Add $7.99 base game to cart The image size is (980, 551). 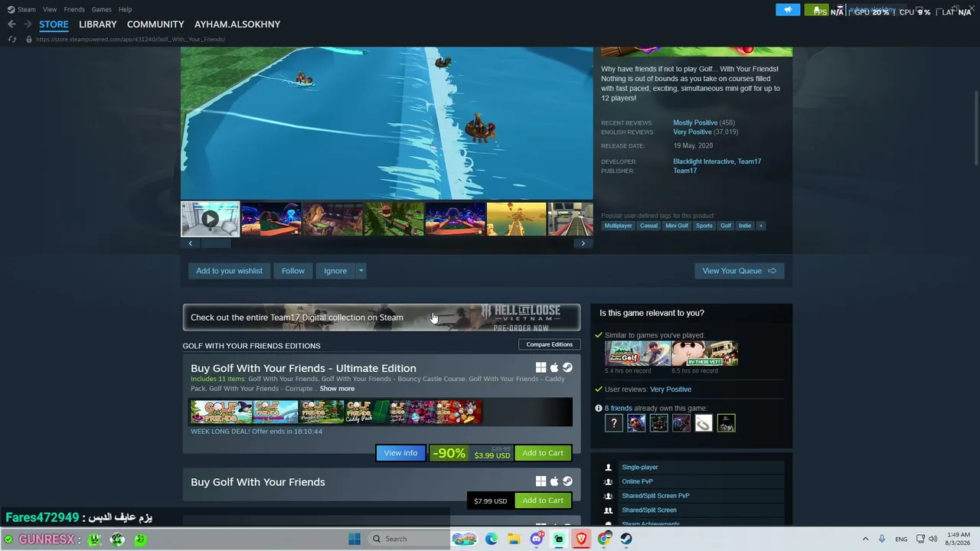(543, 500)
